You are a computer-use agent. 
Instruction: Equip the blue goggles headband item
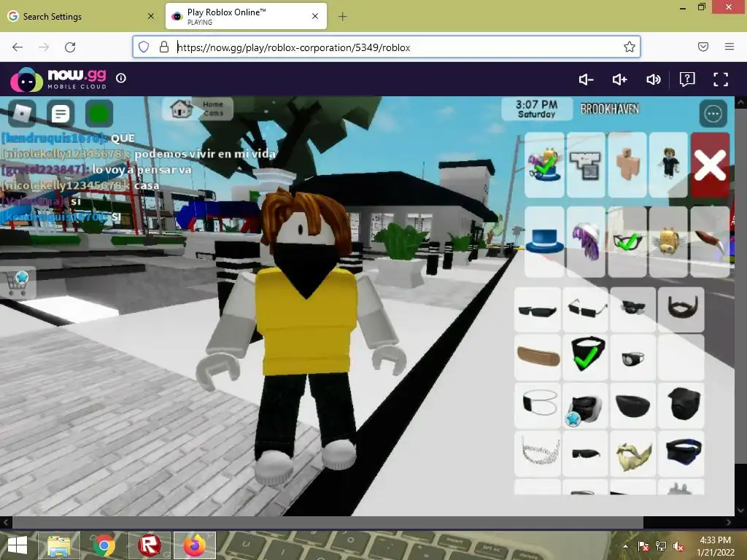point(681,454)
